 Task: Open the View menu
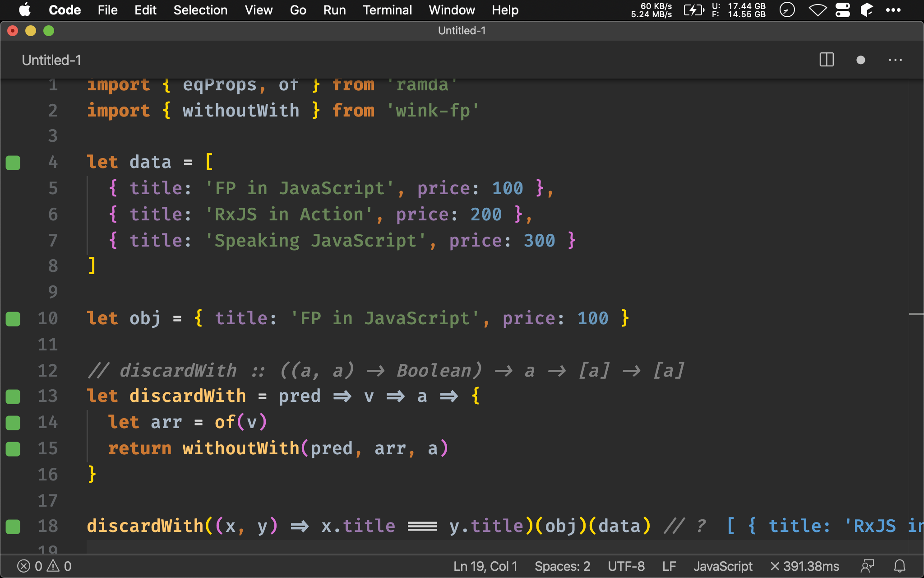259,10
